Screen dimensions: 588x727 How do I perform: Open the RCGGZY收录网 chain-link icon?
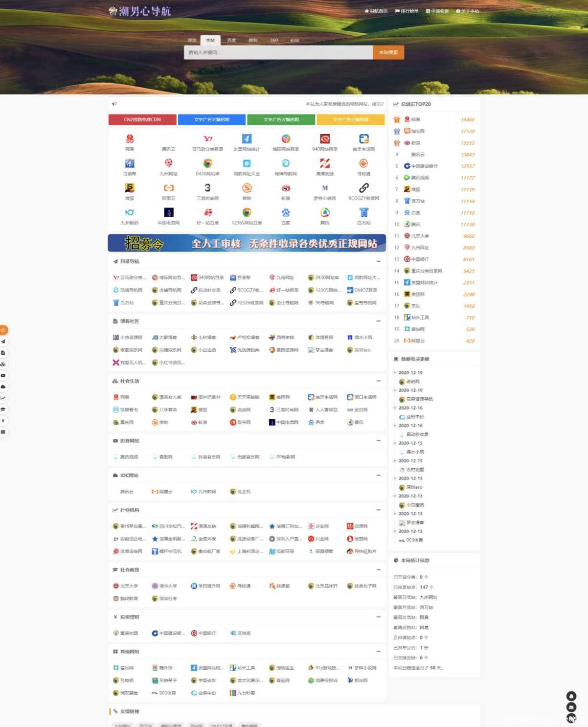(x=364, y=188)
